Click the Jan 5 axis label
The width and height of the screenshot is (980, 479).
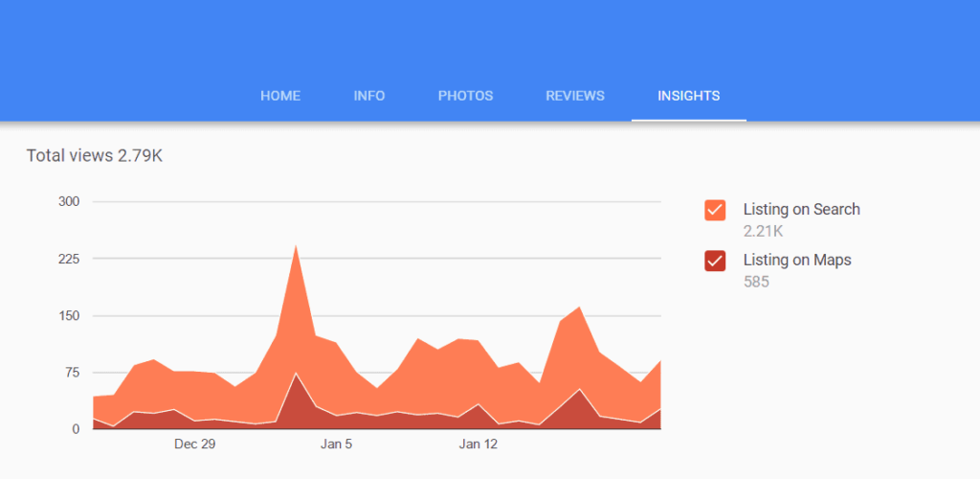[x=336, y=445]
